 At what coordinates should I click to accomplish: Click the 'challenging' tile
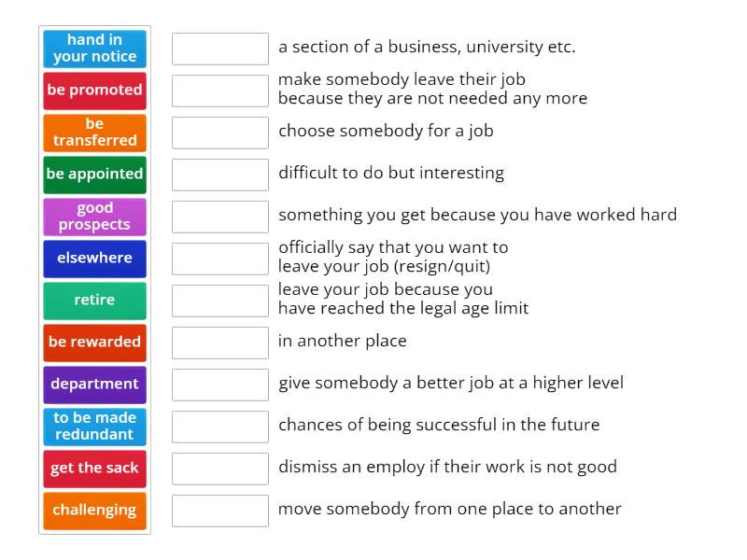click(x=94, y=510)
